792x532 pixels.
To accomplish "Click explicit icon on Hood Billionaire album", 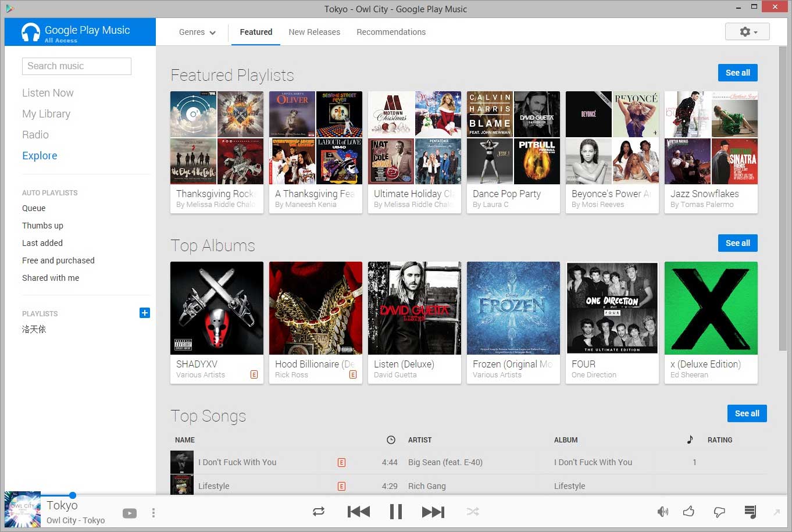I will tap(353, 375).
